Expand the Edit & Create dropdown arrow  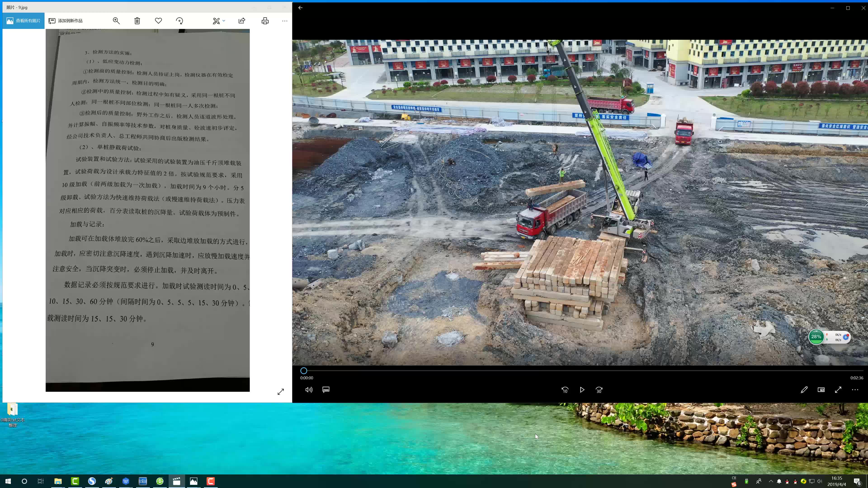[224, 21]
